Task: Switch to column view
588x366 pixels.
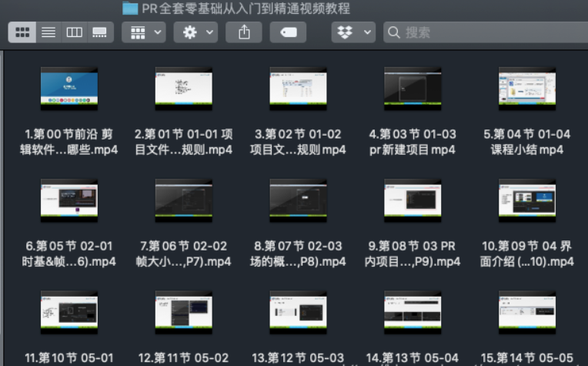Action: (74, 32)
